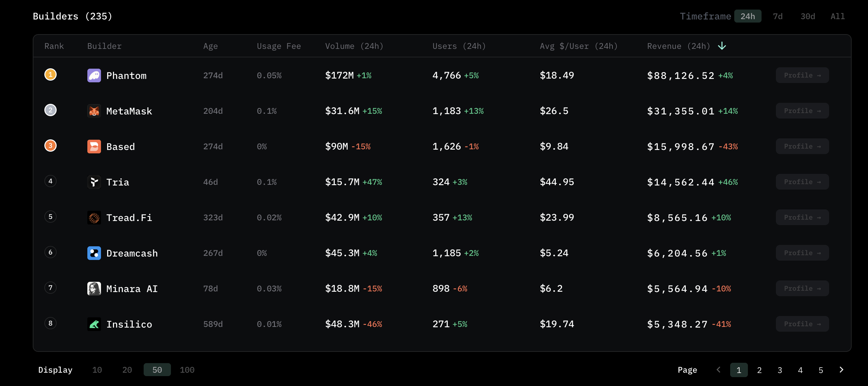Switch timeframe to All

(838, 16)
